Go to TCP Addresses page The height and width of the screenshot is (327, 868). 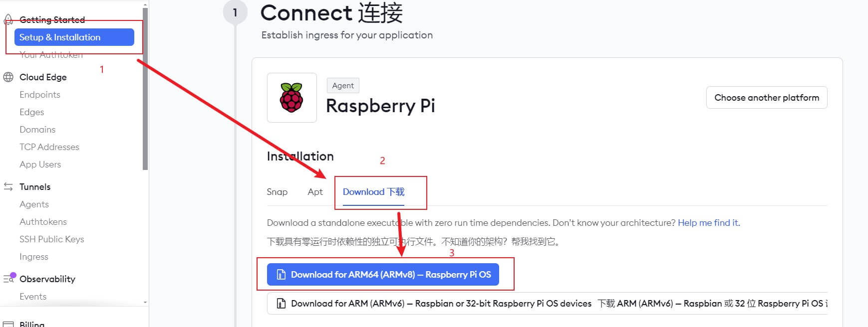tap(49, 147)
